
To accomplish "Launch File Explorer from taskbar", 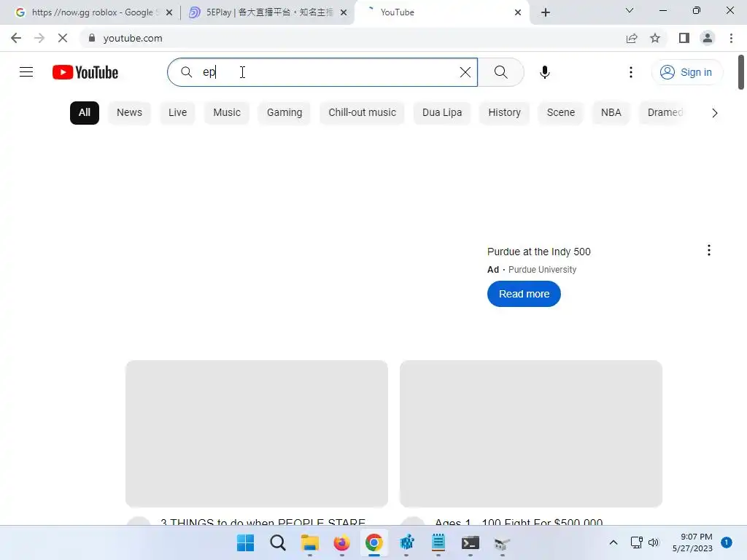I will tap(309, 542).
